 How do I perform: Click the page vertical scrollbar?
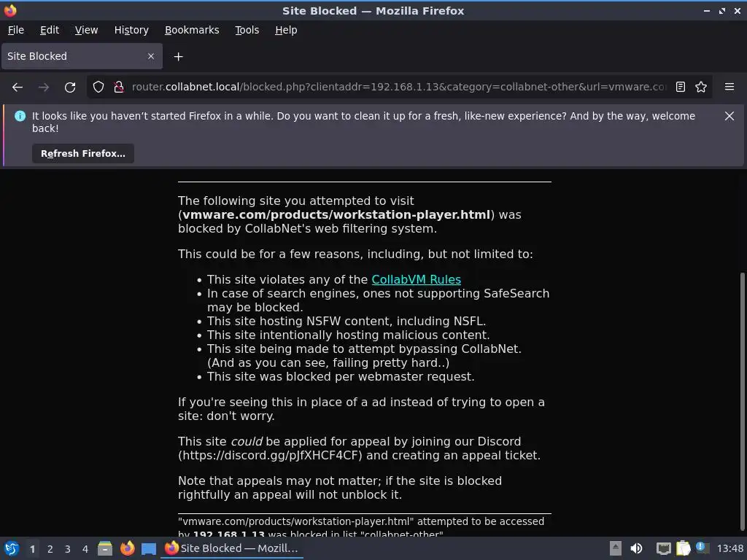(x=743, y=401)
